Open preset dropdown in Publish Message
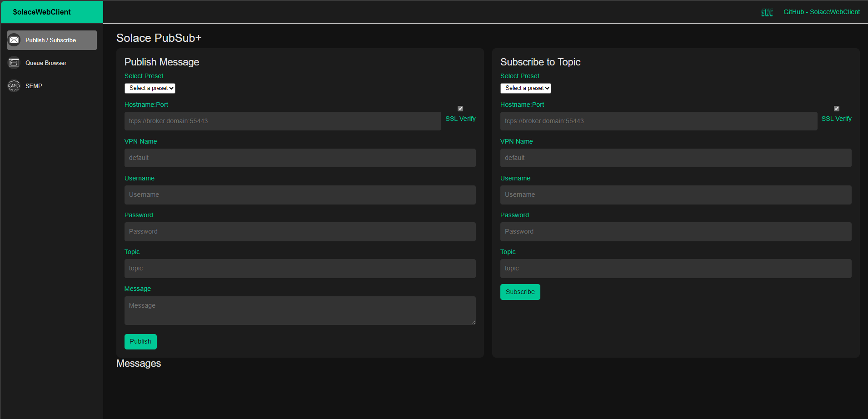 coord(150,88)
